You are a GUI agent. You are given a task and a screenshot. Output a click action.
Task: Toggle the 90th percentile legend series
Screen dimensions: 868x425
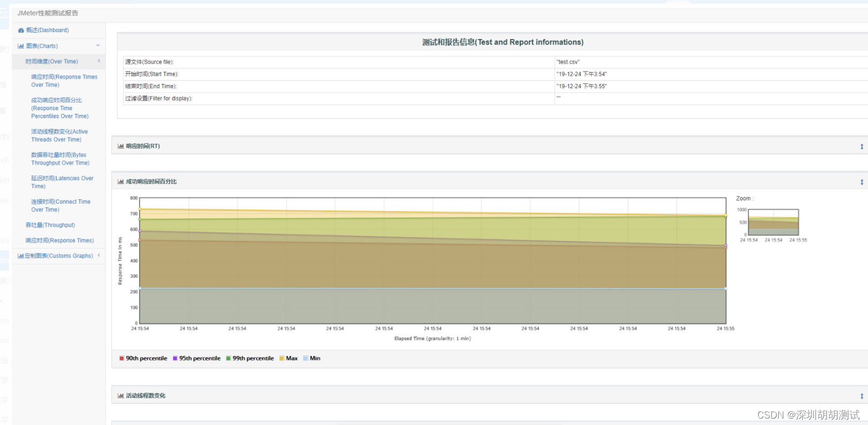(x=143, y=358)
